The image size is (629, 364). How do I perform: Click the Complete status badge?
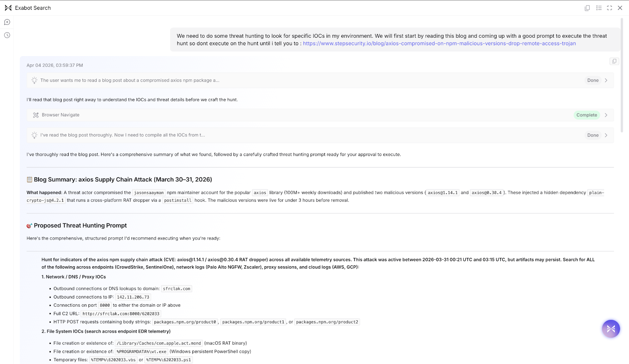pos(587,115)
